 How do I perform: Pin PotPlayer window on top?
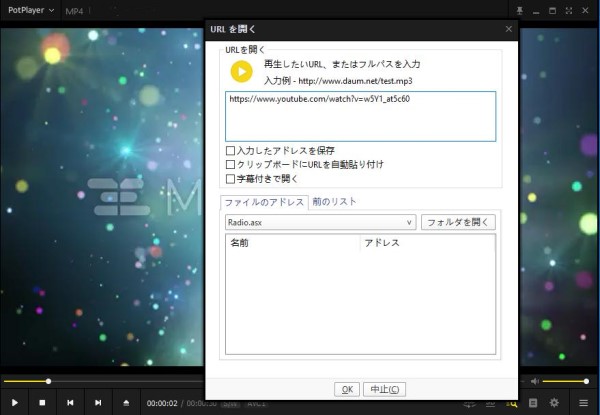click(x=519, y=11)
